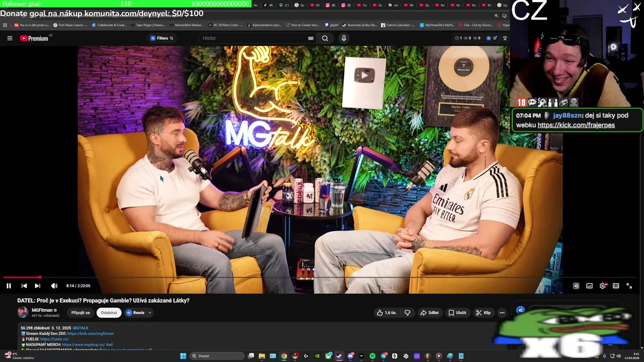Go to the previous video
Screen dimensions: 644x362
24,286
